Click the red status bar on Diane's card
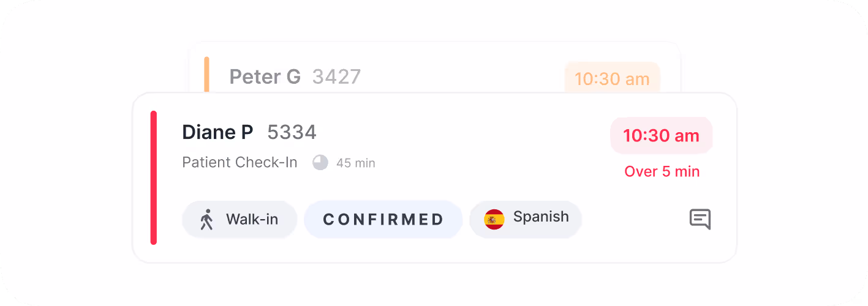This screenshot has height=306, width=868. pyautogui.click(x=154, y=177)
